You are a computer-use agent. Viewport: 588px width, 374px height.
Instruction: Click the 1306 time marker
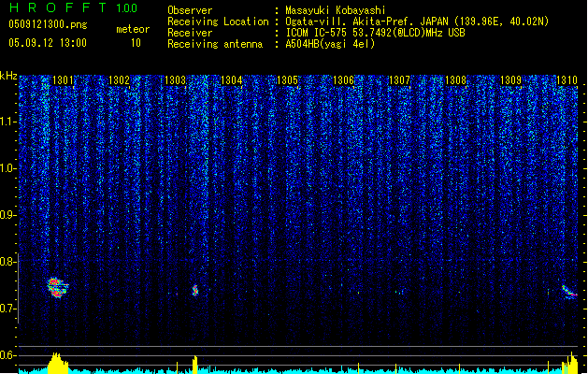(x=343, y=80)
